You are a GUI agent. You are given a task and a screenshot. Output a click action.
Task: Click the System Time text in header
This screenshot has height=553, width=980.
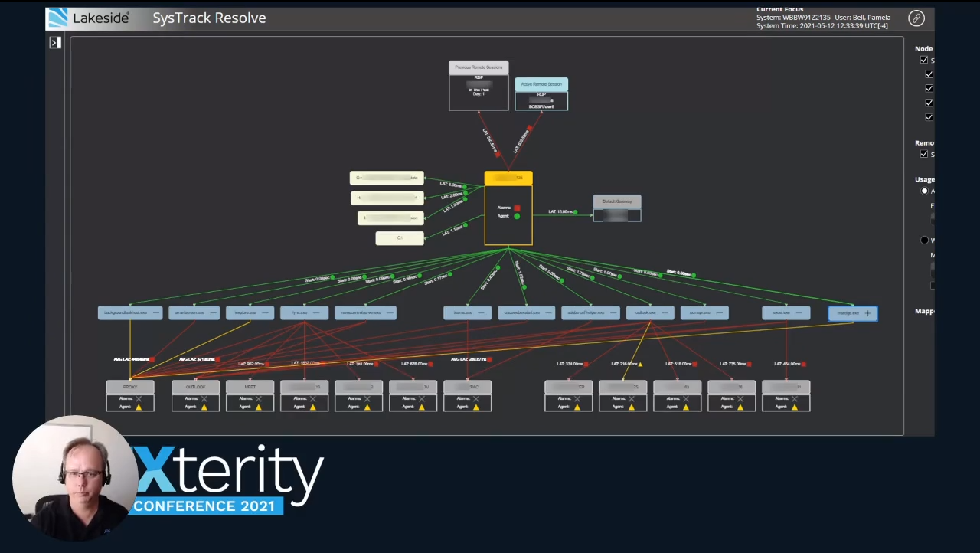tap(822, 26)
